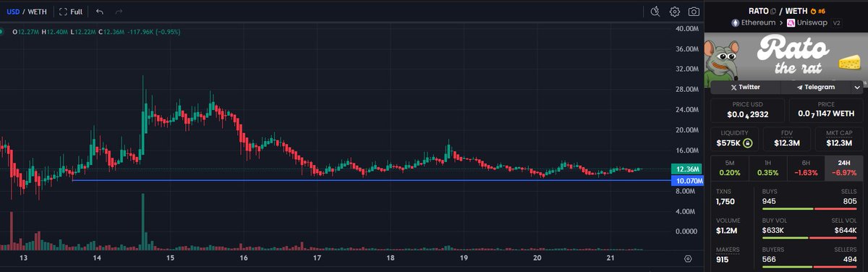Image resolution: width=868 pixels, height=272 pixels.
Task: Click the chart go-to-latest icon at bottom right
Action: click(688, 258)
